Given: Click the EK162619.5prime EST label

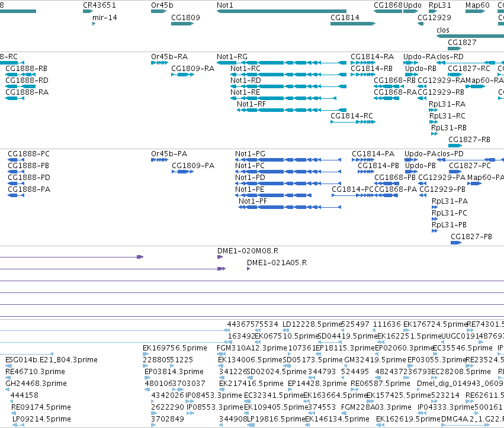Looking at the screenshot, I should pyautogui.click(x=408, y=419).
